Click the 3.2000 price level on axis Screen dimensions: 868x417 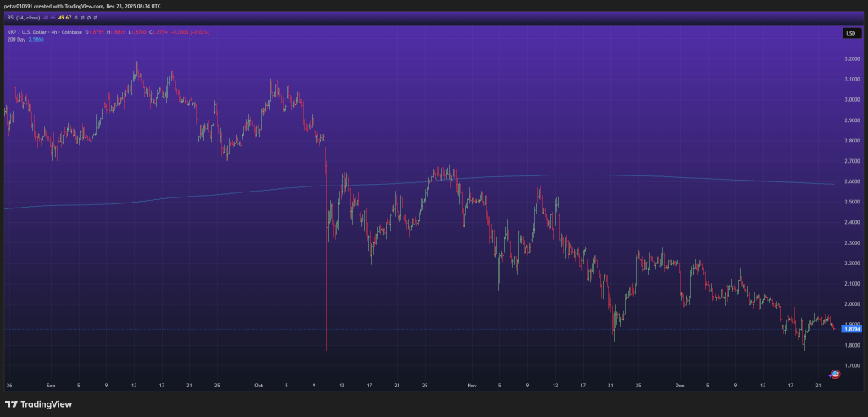[x=851, y=58]
